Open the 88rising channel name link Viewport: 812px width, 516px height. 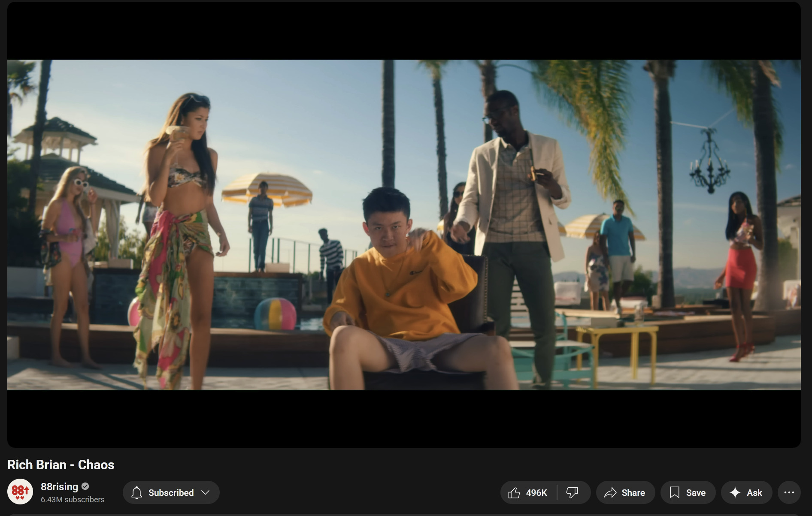[x=59, y=486]
